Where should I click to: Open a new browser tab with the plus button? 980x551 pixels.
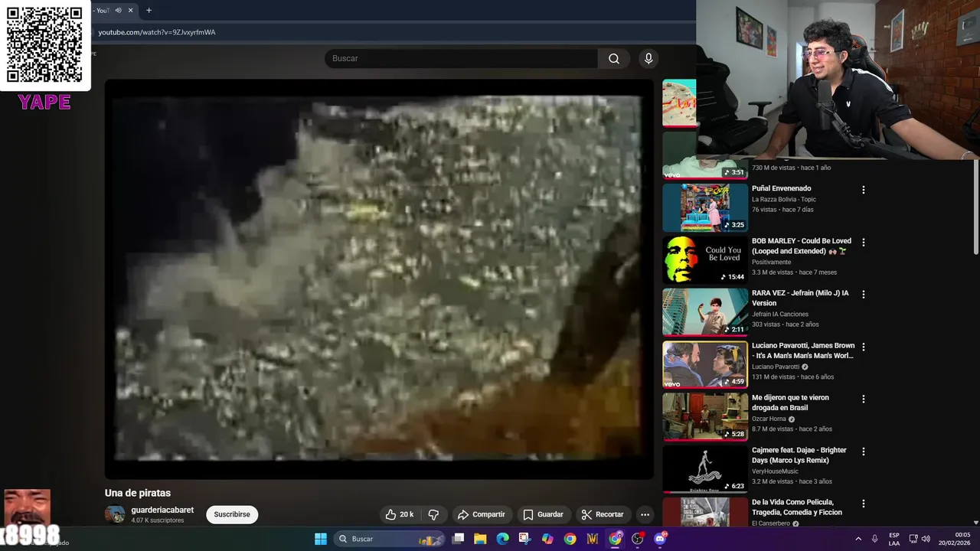(x=149, y=10)
